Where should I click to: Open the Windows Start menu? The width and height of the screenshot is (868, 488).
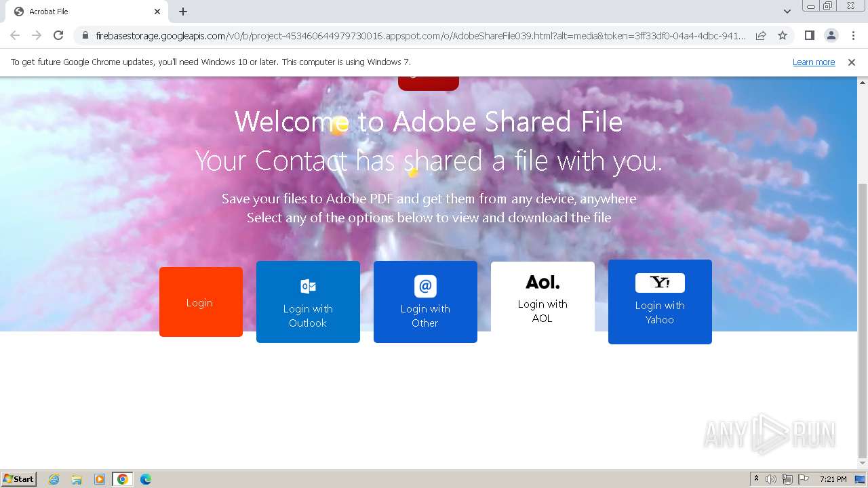coord(19,479)
